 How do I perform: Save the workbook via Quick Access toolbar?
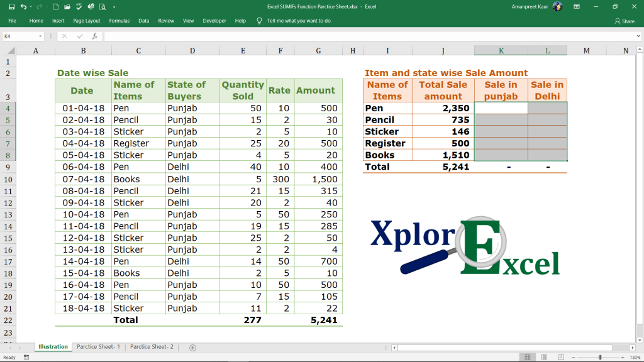tap(11, 6)
